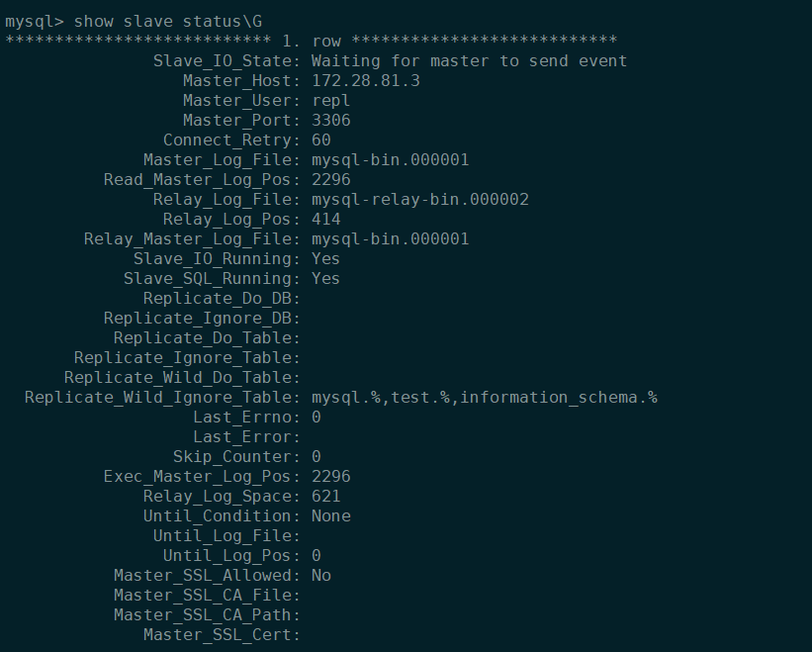812x652 pixels.
Task: Click the Read_Master_Log_Pos value 2296
Action: coord(330,179)
